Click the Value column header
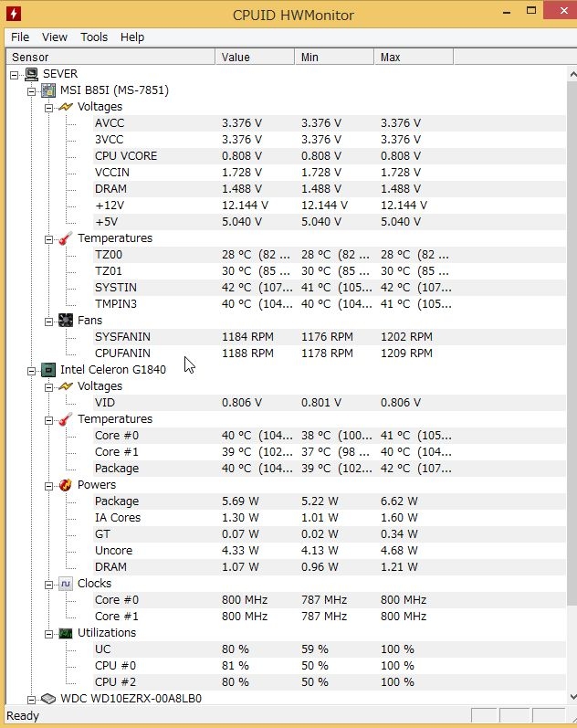 coord(255,58)
